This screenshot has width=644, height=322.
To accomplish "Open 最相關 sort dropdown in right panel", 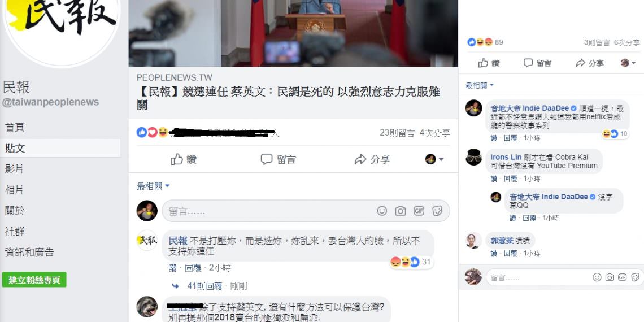I will [x=479, y=85].
